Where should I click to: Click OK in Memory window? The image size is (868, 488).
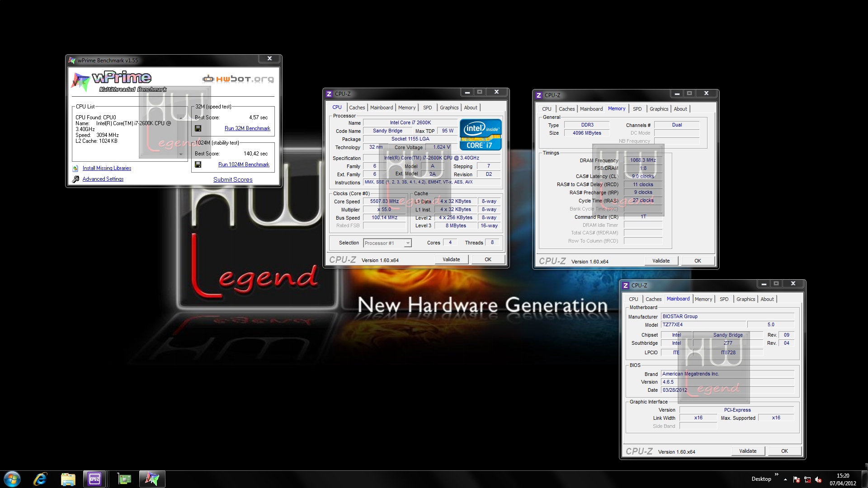(x=698, y=261)
